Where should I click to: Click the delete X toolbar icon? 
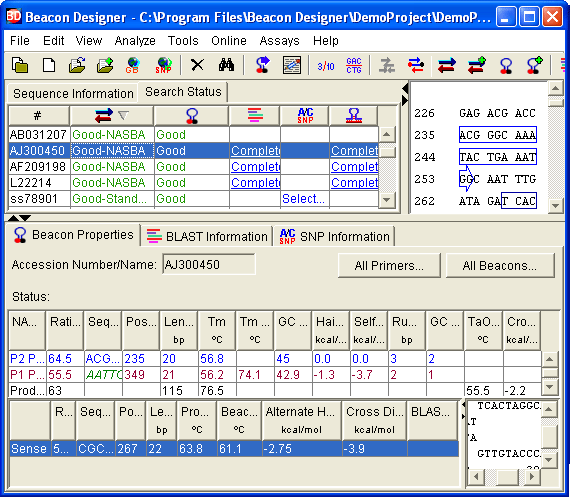(197, 66)
